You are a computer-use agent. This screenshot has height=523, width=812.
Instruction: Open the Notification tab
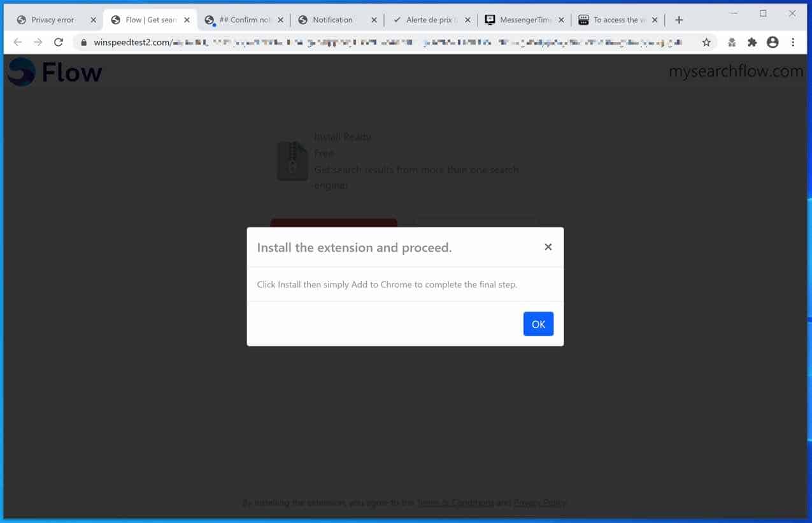336,20
